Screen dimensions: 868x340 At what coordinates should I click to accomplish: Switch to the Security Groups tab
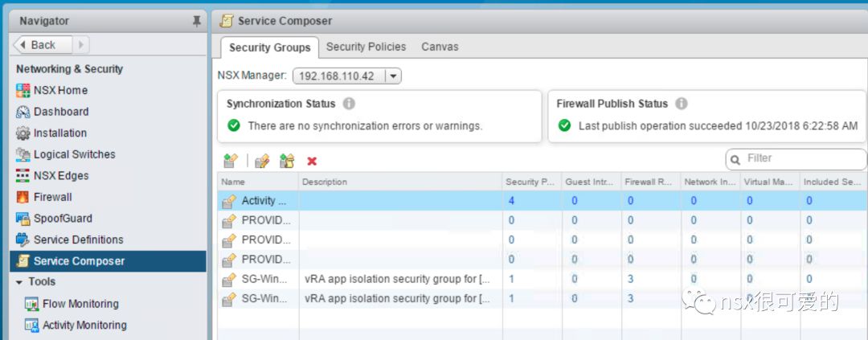point(269,47)
